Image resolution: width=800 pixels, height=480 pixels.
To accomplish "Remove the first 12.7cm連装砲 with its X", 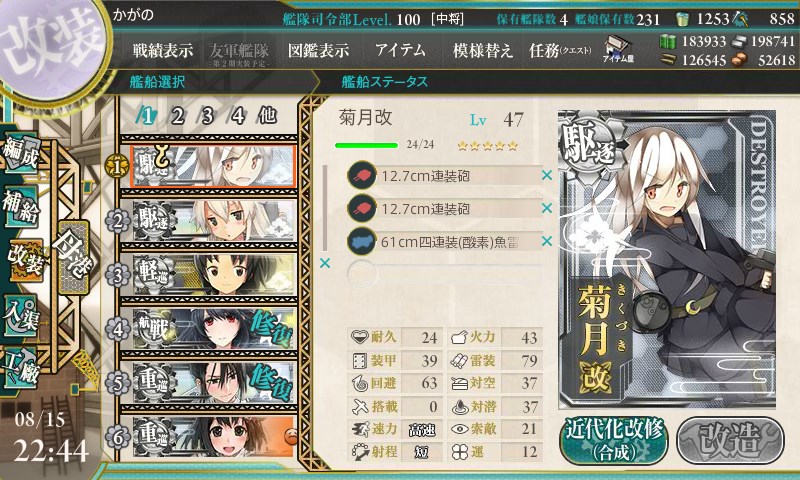I will click(x=547, y=175).
